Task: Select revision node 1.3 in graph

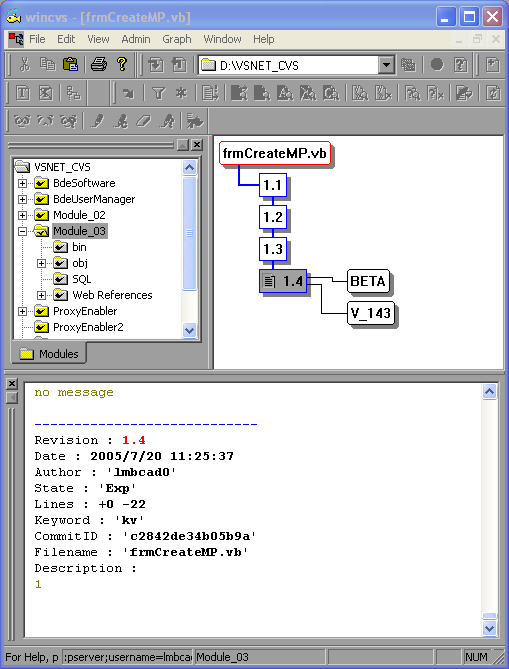Action: click(273, 249)
